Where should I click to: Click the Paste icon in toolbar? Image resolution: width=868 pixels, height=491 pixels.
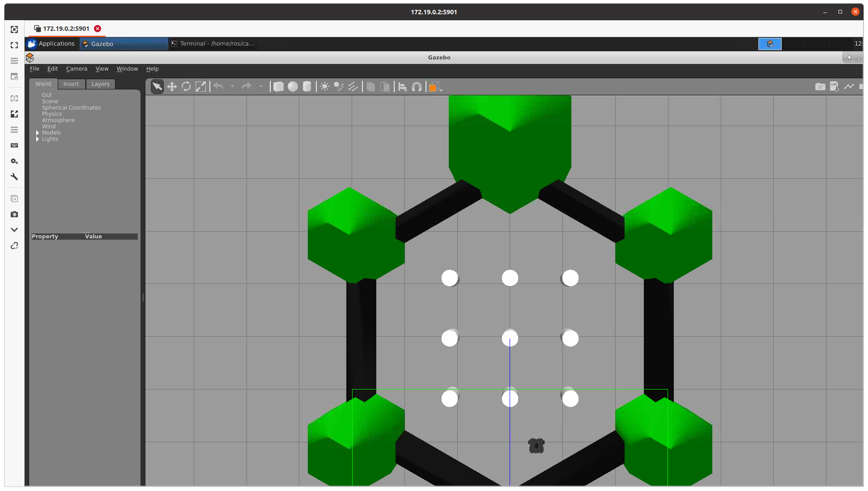tap(385, 86)
